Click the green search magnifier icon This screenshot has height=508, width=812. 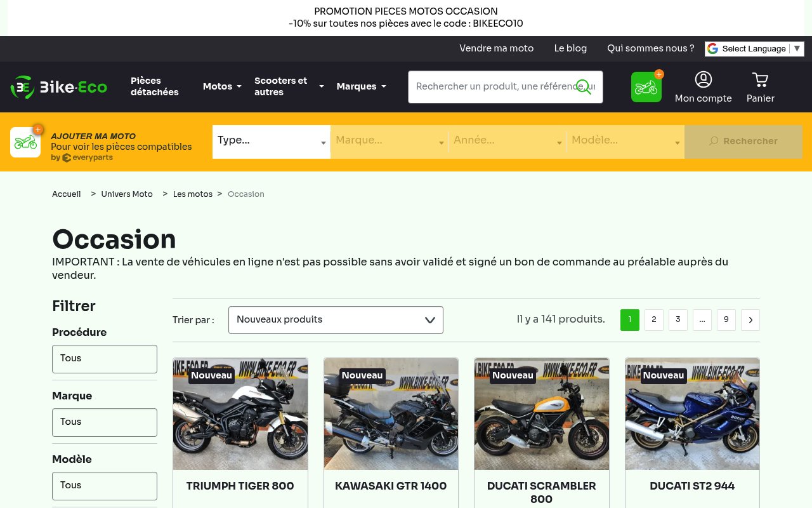point(584,87)
